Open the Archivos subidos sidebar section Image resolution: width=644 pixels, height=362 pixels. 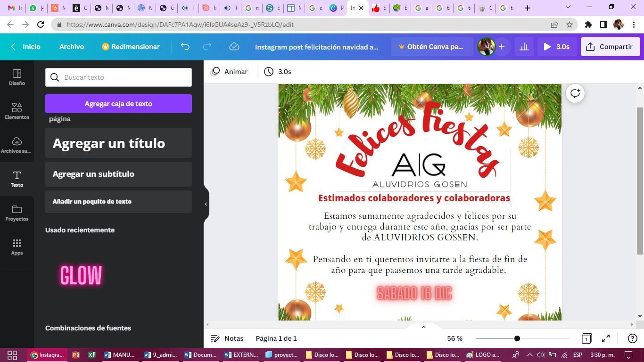click(x=17, y=145)
